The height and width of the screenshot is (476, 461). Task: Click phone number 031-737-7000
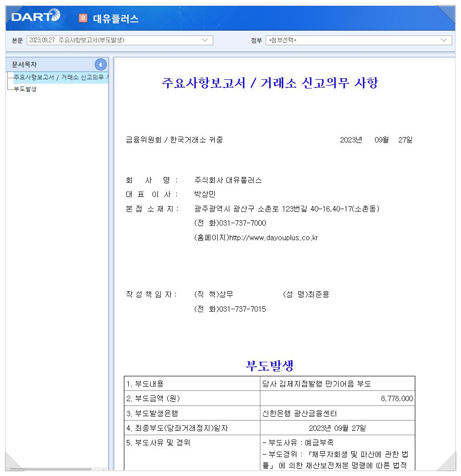coord(242,223)
